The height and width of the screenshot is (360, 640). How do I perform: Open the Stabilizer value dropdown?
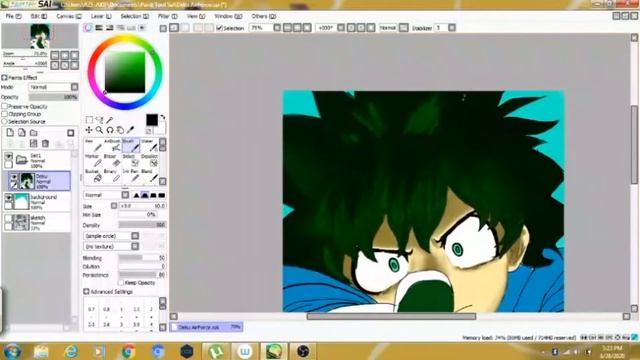[452, 28]
